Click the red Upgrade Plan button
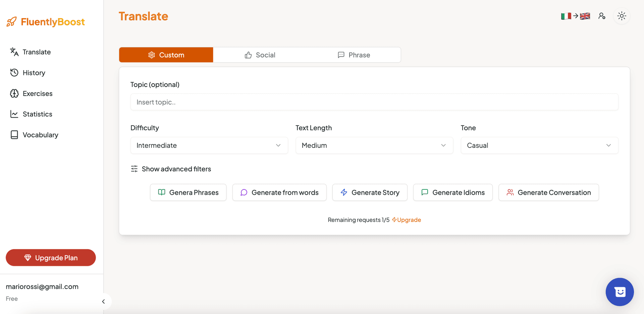The width and height of the screenshot is (644, 314). [x=51, y=258]
